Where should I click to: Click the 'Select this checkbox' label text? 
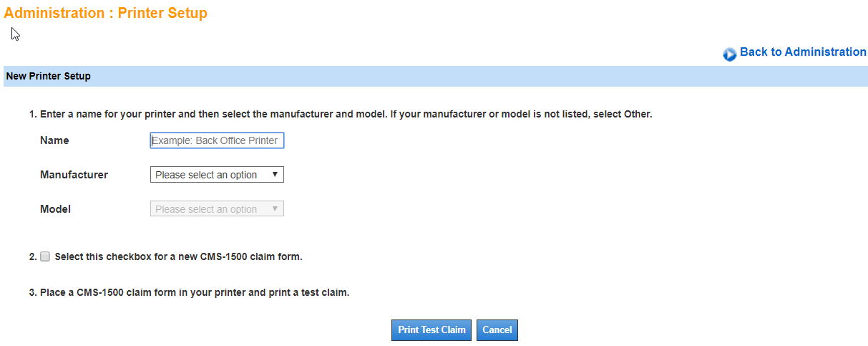click(178, 256)
